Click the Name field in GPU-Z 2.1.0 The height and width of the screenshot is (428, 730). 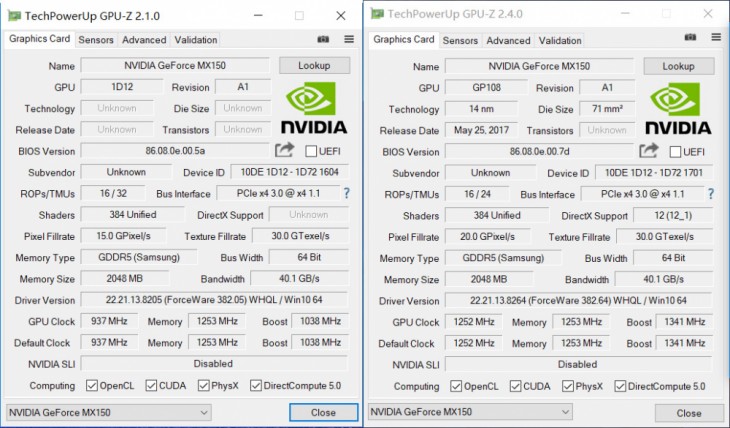tap(175, 66)
